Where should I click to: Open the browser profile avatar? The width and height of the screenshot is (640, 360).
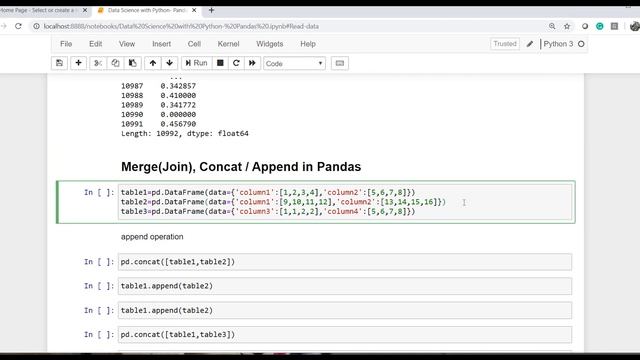[635, 26]
